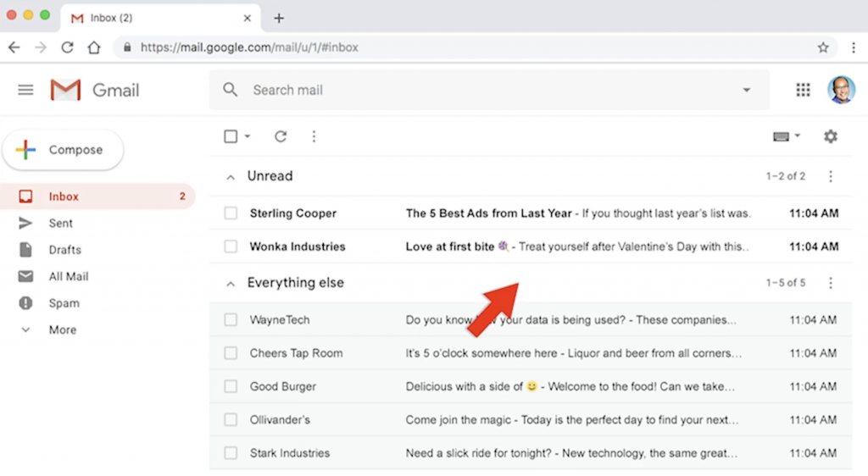Open the Everything else section options menu
868x476 pixels.
click(x=831, y=283)
